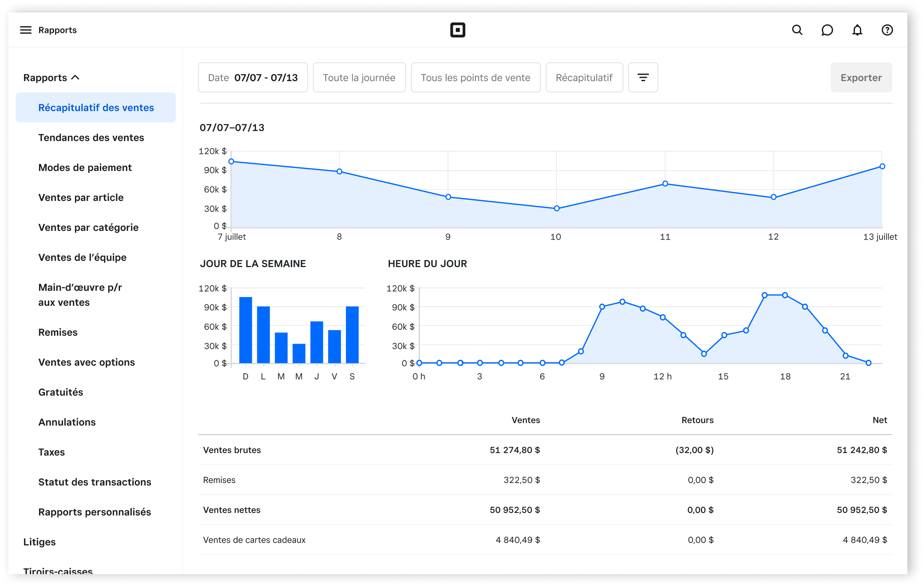This screenshot has height=587, width=924.
Task: Click the search magnifier icon
Action: (x=797, y=30)
